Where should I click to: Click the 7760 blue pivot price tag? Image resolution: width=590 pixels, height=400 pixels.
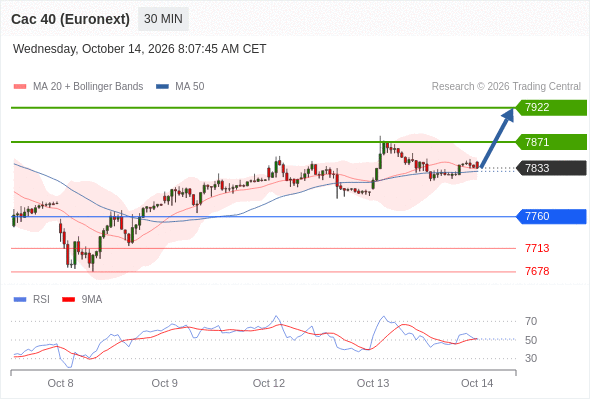(551, 216)
